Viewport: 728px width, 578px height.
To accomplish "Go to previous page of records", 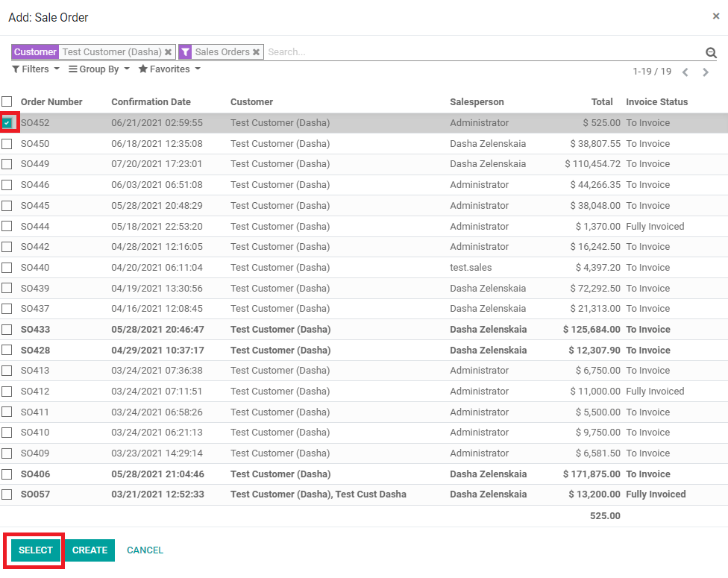I will point(685,72).
